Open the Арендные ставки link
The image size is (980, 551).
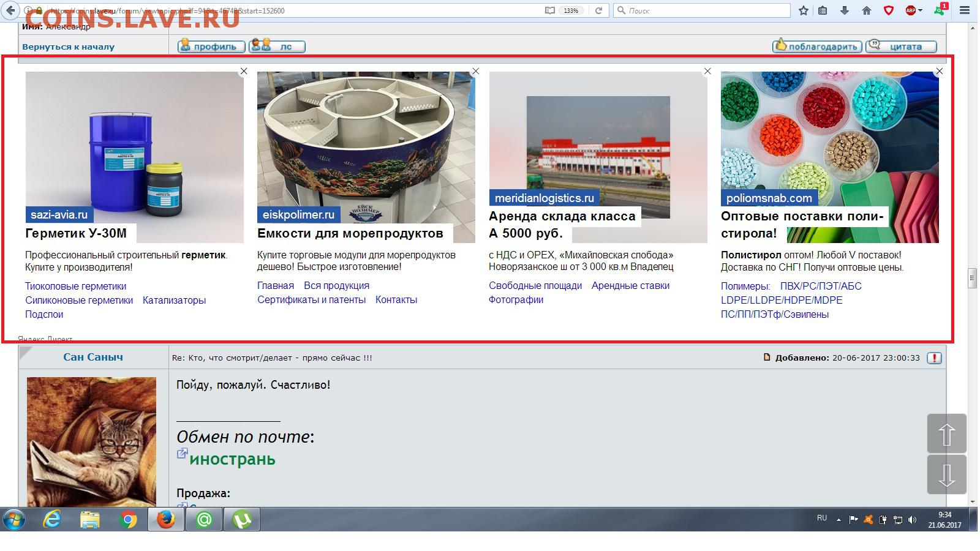coord(630,285)
